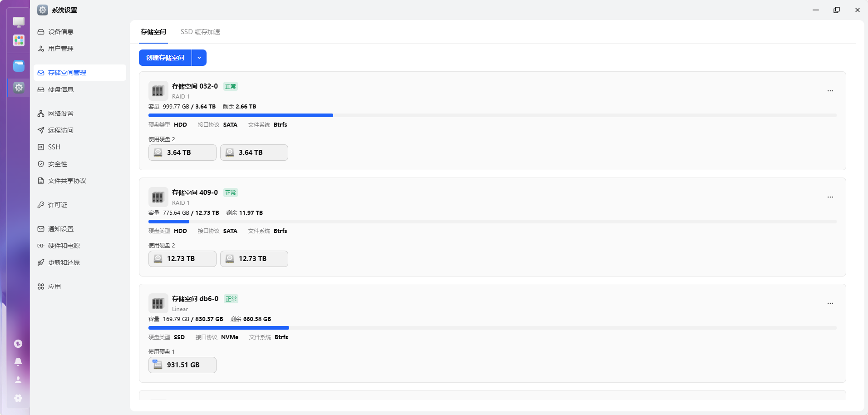Open 硬盘信息 in the sidebar

[60, 89]
